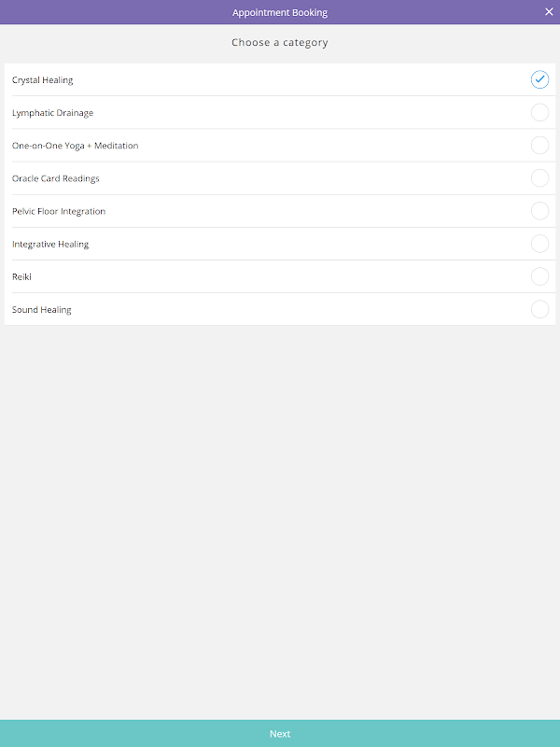This screenshot has height=747, width=560.
Task: Click the Integrative Healing category text
Action: pyautogui.click(x=49, y=244)
